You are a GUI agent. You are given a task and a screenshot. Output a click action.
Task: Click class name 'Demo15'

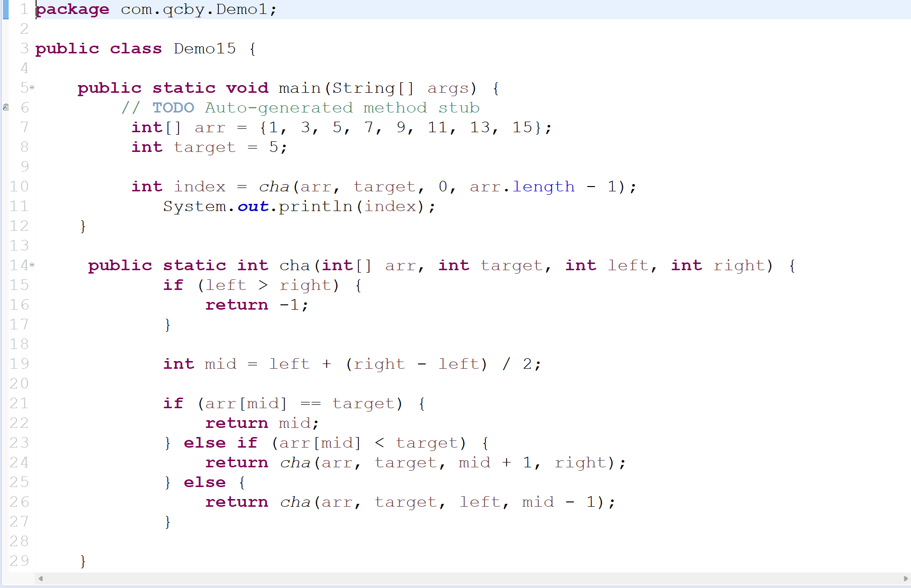click(205, 49)
